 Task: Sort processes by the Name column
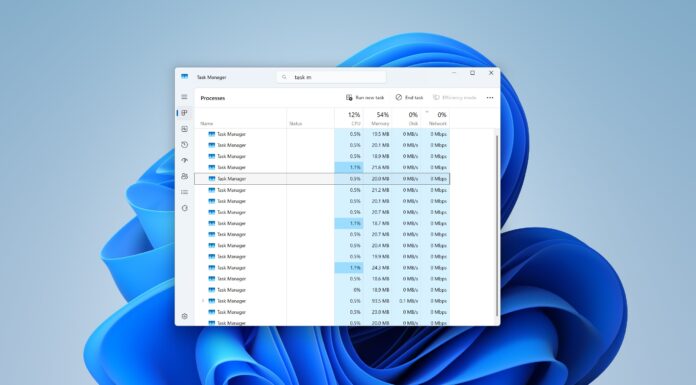pyautogui.click(x=241, y=118)
